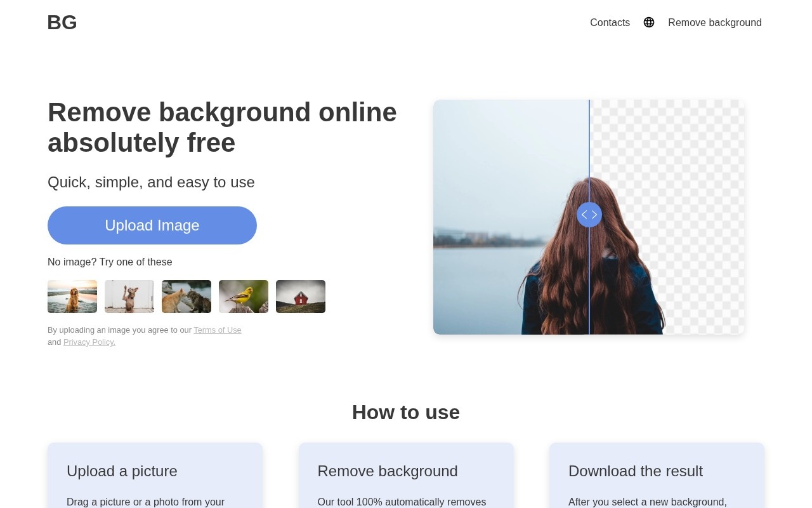Click the "How to use" heading
The height and width of the screenshot is (508, 812).
point(406,412)
